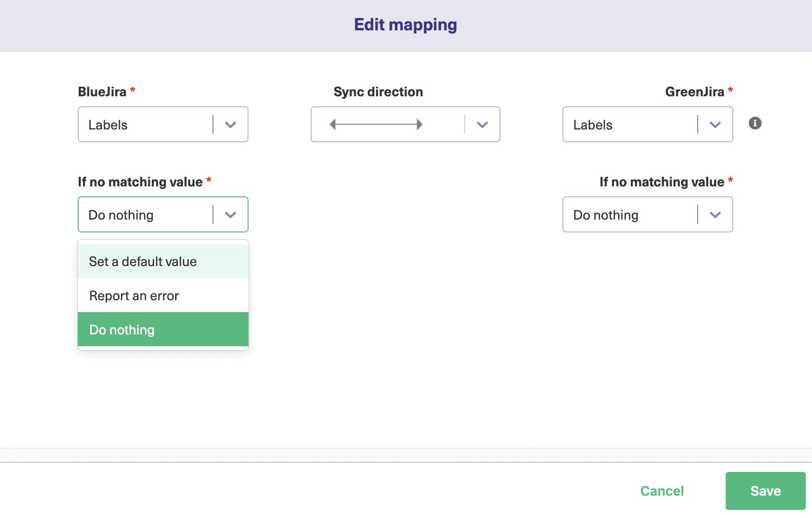Click the chevron on the BlueJira Labels selector
Viewport: 812px width, 517px height.
point(231,124)
